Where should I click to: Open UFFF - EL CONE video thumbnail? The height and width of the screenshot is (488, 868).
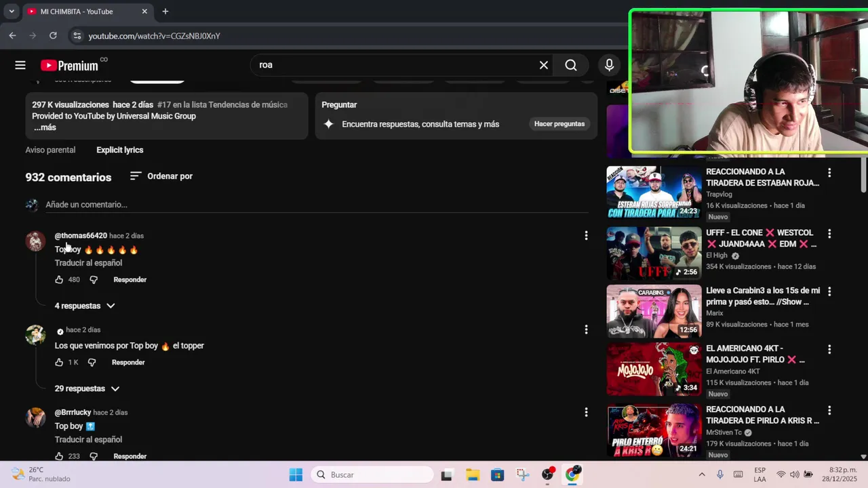[x=654, y=253]
